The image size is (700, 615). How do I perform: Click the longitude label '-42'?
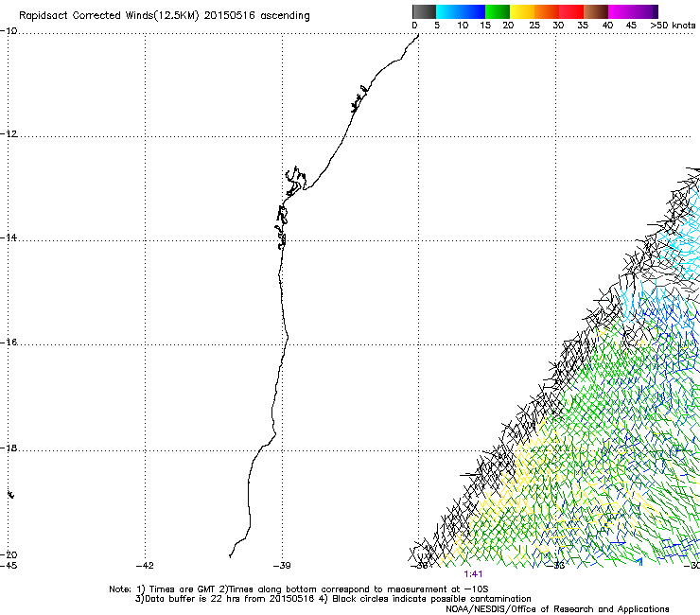click(x=145, y=566)
